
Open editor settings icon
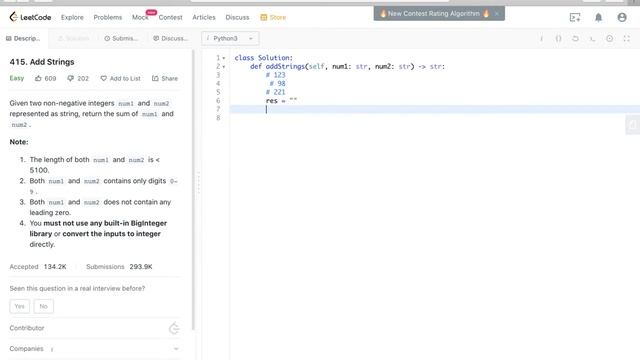[x=609, y=38]
